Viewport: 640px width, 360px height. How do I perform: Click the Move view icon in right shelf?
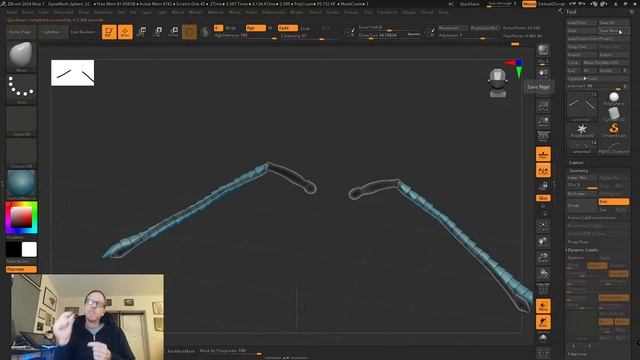pos(543,242)
